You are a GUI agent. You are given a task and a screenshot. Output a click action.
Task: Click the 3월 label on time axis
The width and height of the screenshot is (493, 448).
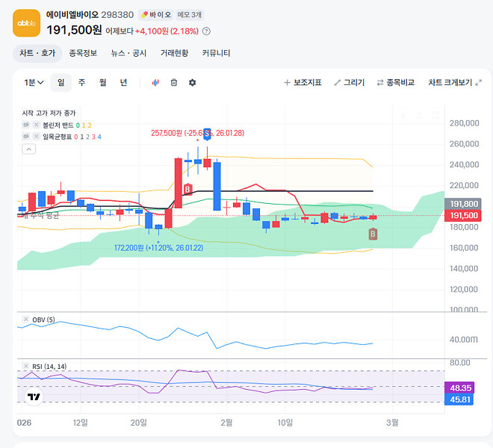click(392, 423)
